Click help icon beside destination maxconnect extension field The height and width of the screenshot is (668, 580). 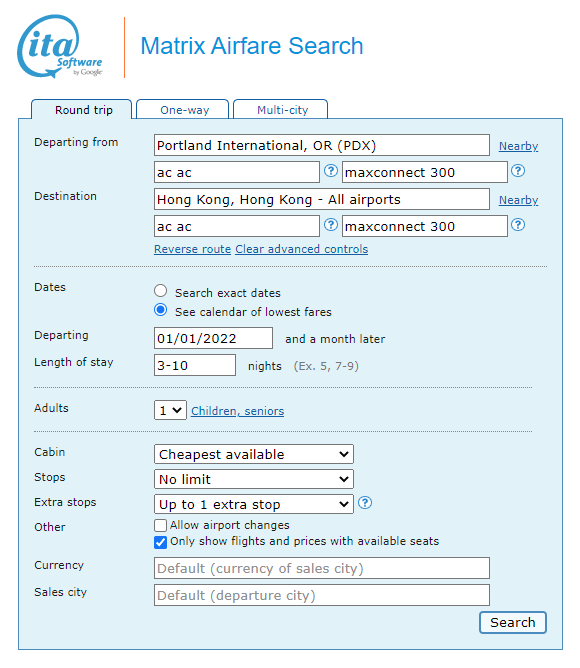click(518, 225)
